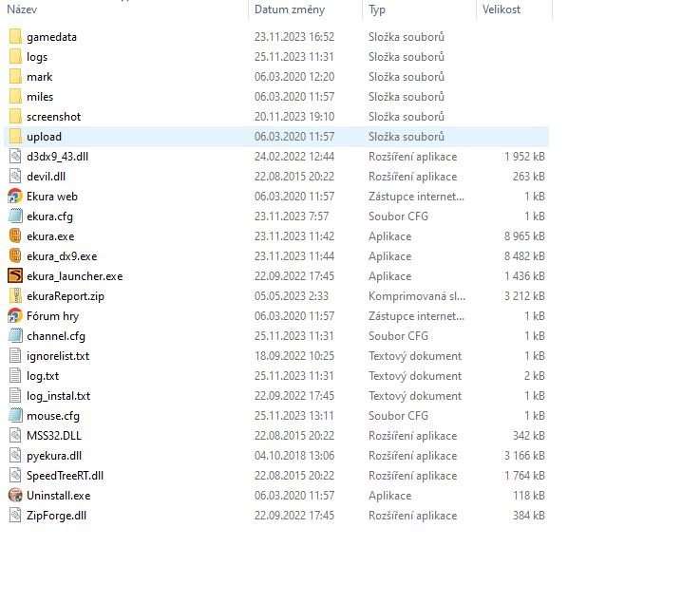Click the SpeedTreeRT.dll file name

click(65, 476)
